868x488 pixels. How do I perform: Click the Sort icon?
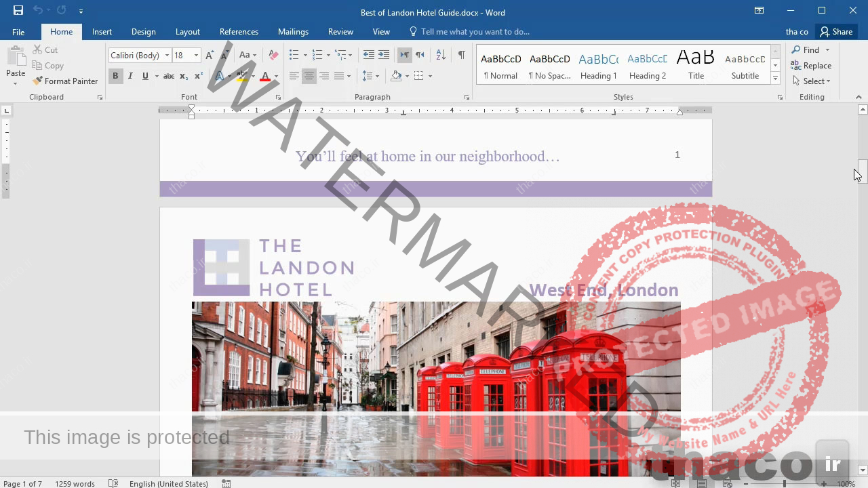click(x=441, y=55)
